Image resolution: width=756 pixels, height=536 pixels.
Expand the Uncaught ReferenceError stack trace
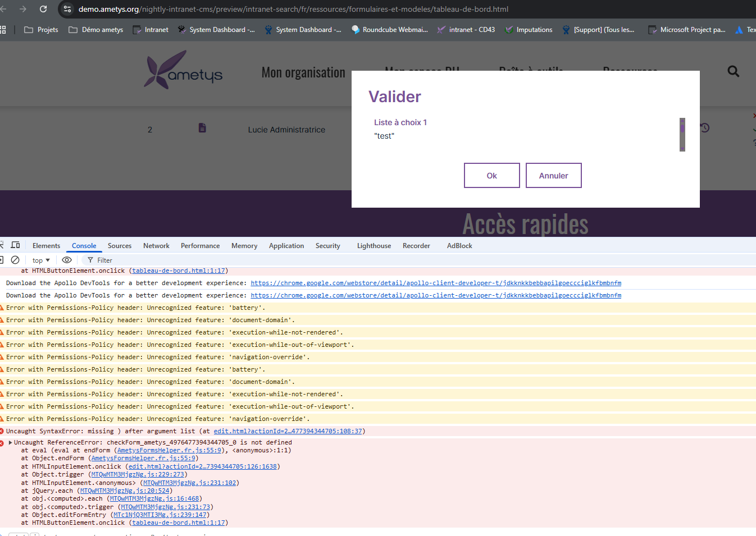[x=10, y=443]
